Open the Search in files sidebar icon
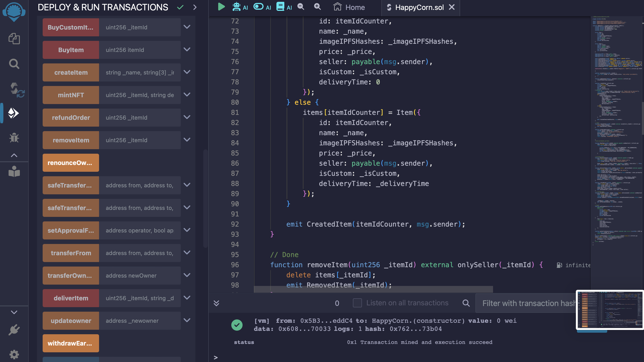This screenshot has height=362, width=644. pos(14,64)
